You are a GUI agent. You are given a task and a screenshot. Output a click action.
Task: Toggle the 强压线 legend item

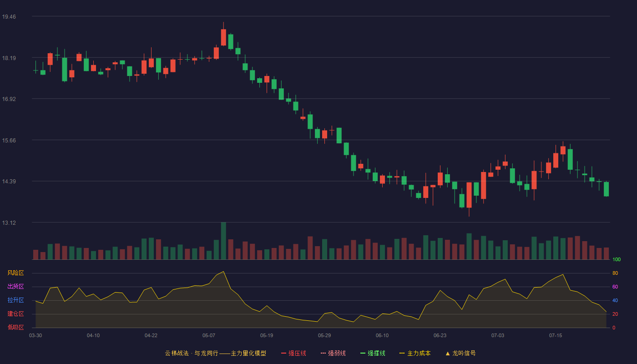point(294,353)
